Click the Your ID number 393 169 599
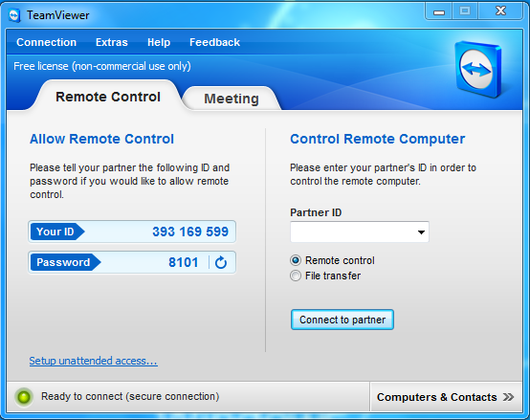530x420 pixels. 190,232
